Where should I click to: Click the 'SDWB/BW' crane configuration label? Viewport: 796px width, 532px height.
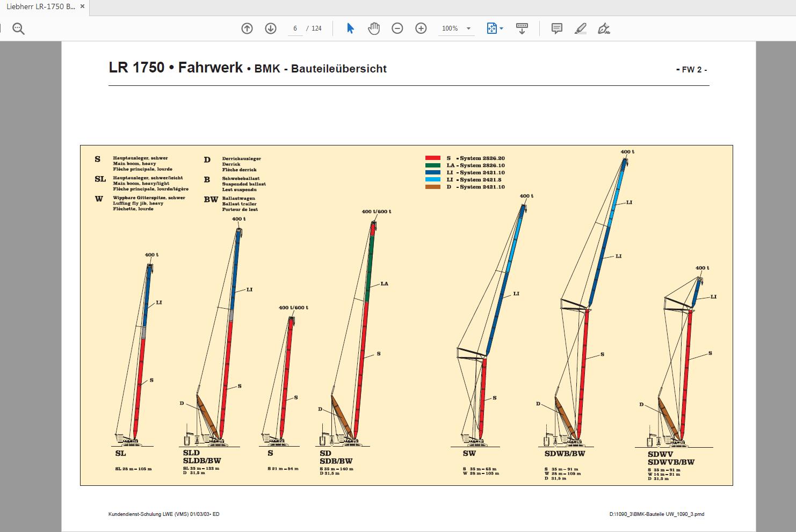coord(565,454)
